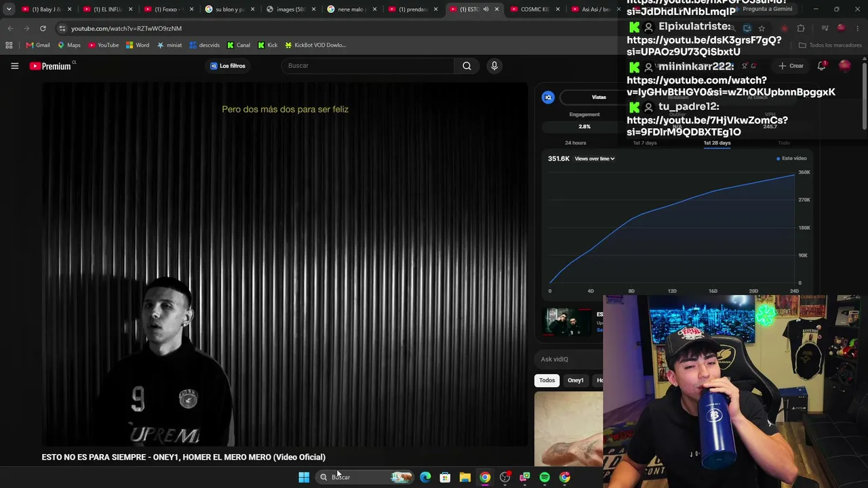
Task: Open OBS Studio from the taskbar
Action: (505, 477)
